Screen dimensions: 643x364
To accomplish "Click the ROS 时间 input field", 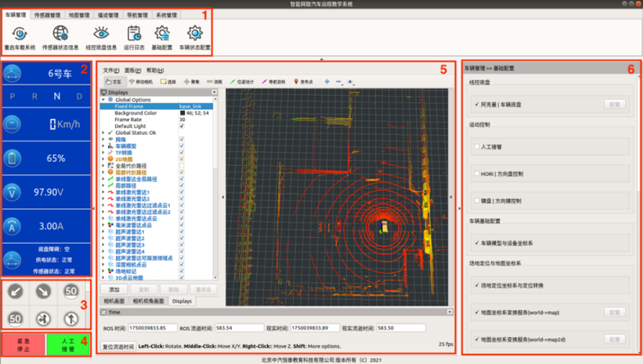I will 153,328.
